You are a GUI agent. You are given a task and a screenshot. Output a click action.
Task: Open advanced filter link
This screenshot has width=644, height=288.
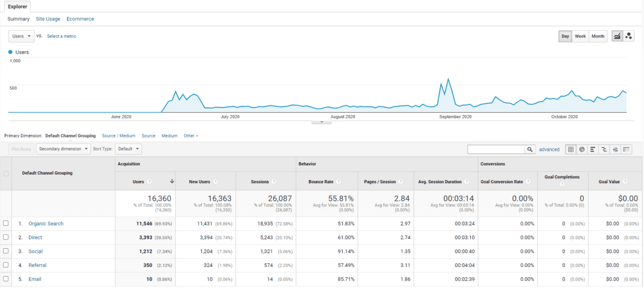pos(549,149)
